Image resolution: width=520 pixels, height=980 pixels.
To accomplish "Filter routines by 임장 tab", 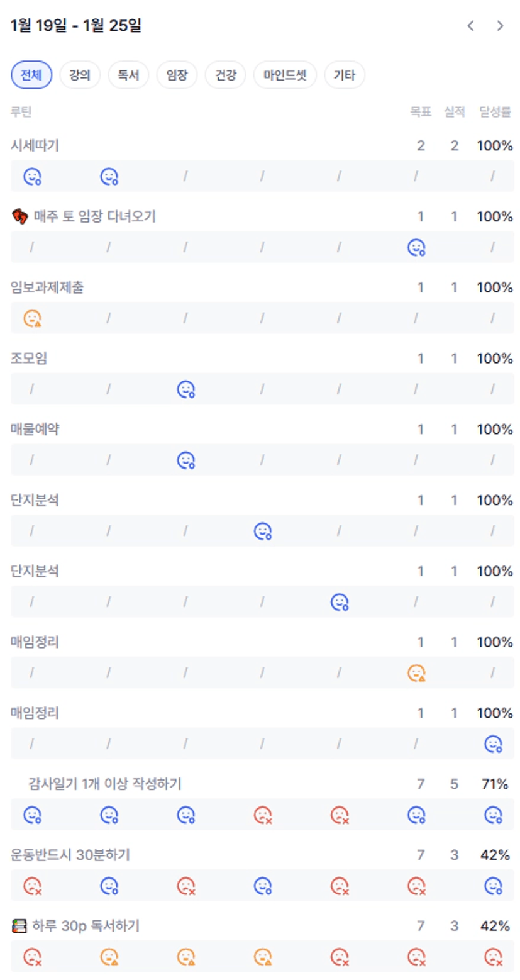I will [x=177, y=75].
